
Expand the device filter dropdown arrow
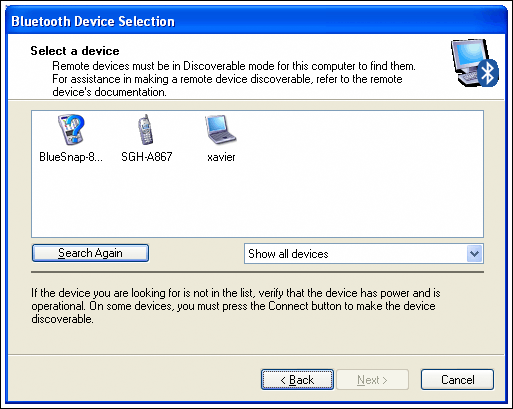(x=474, y=254)
